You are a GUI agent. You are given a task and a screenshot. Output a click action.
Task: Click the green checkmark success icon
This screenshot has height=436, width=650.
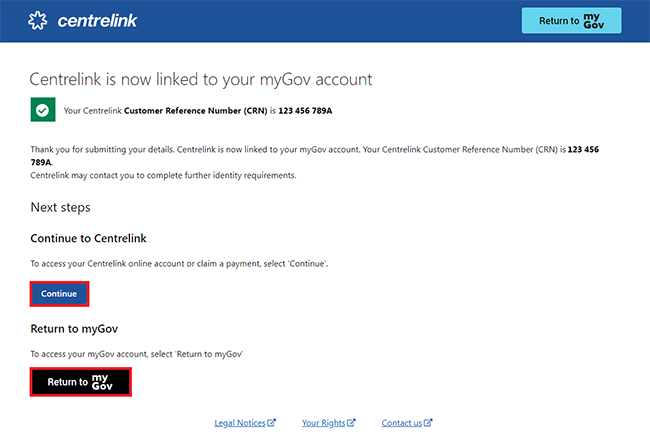[x=43, y=110]
